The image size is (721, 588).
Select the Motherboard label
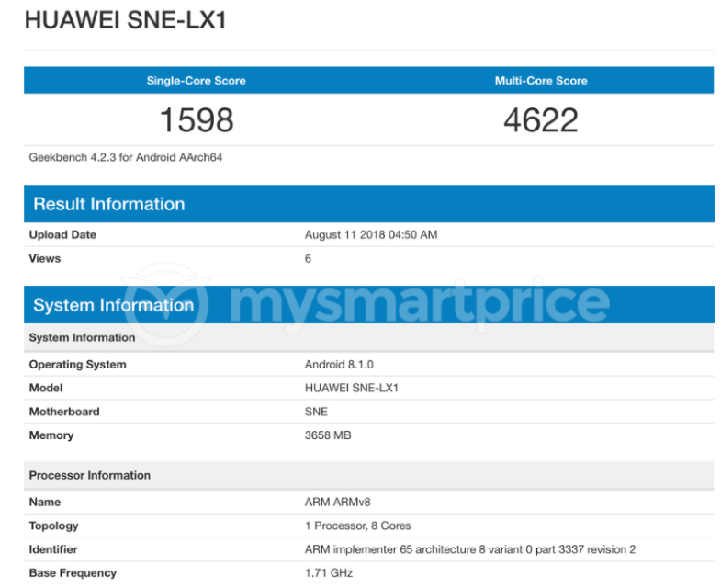[x=64, y=412]
